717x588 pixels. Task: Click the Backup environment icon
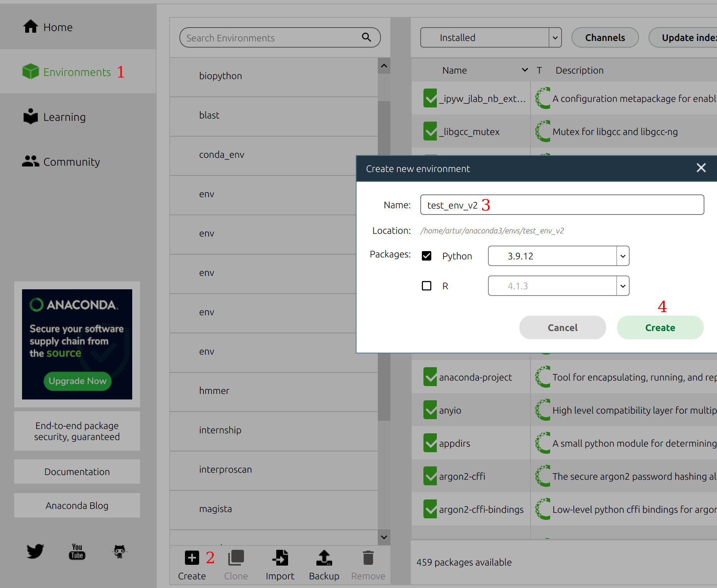(x=324, y=558)
